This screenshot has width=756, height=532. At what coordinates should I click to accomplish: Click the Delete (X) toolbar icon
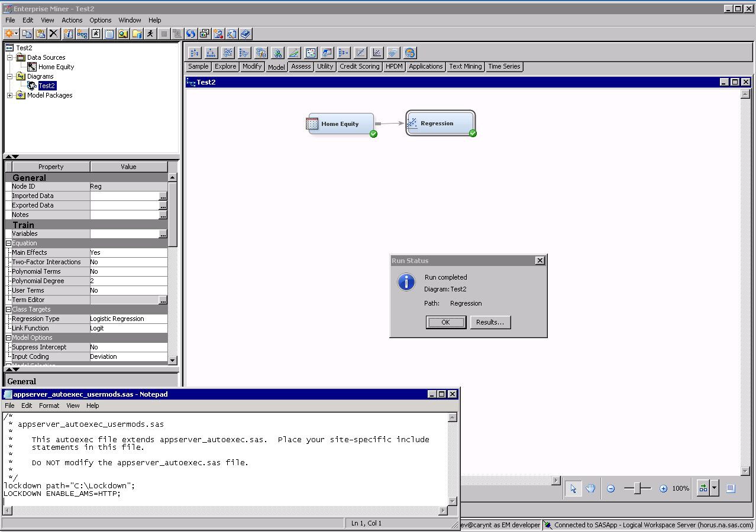click(54, 34)
